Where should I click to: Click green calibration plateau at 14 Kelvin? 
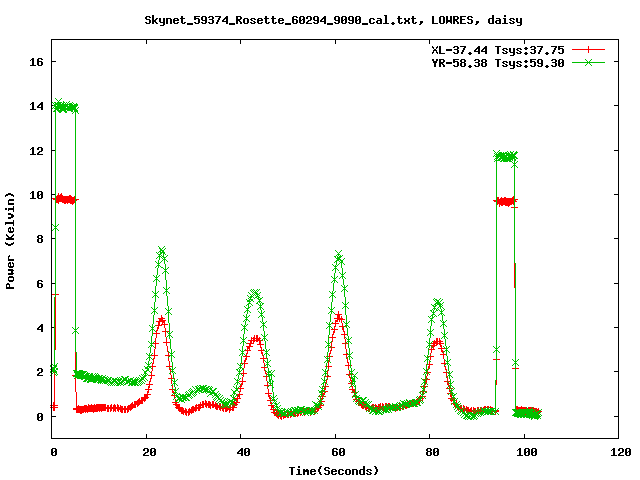coord(66,107)
